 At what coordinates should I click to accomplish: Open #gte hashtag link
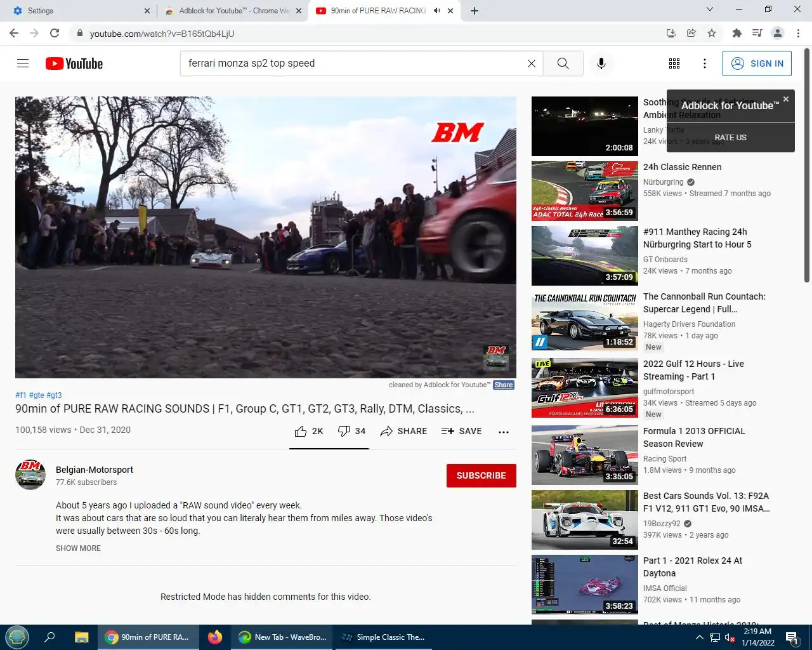pyautogui.click(x=37, y=395)
